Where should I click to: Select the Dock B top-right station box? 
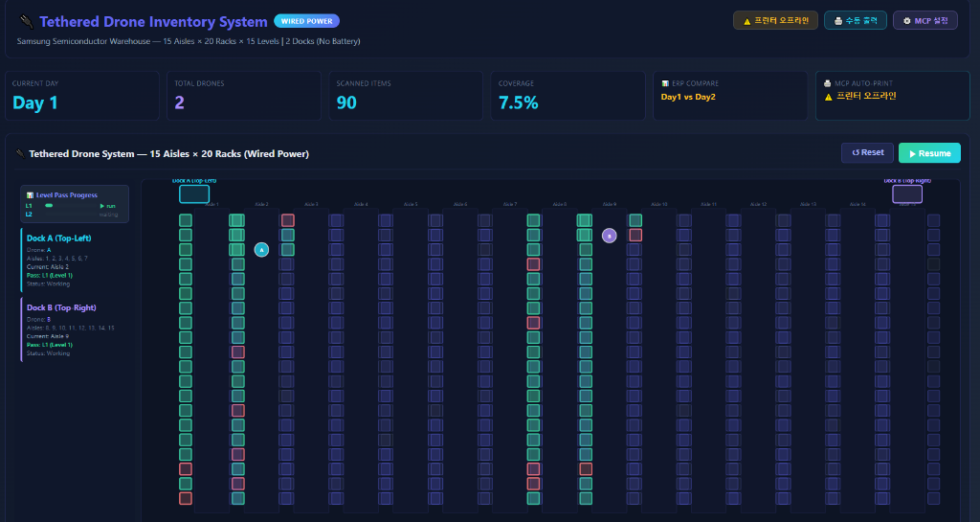pos(907,194)
